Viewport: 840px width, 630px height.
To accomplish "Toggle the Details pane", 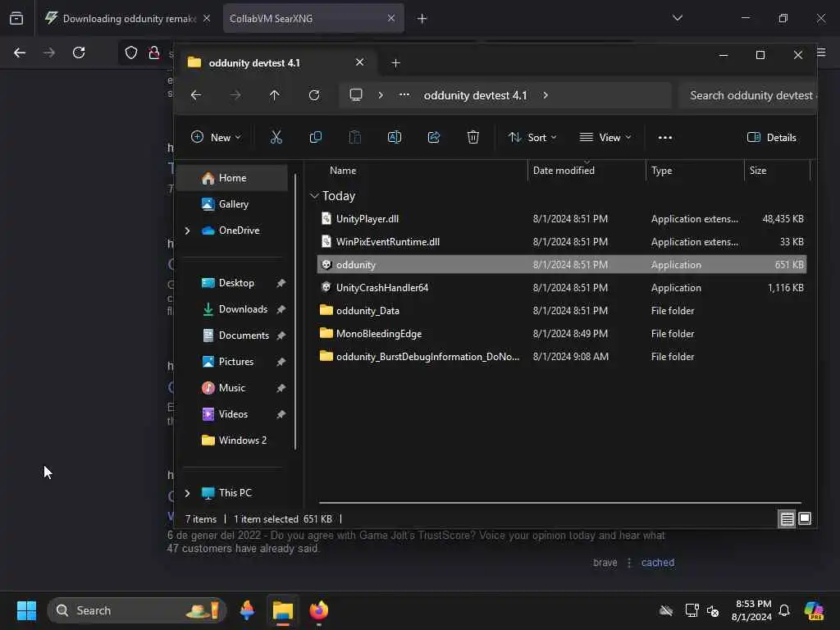I will pos(771,138).
